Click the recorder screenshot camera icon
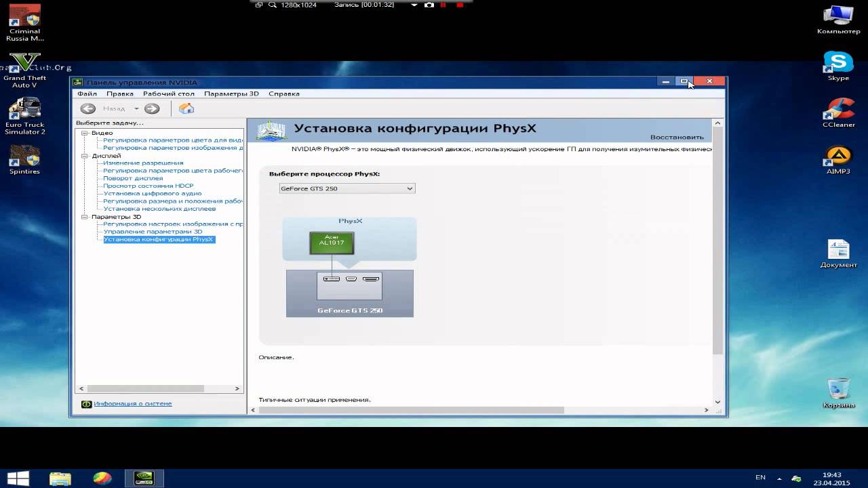The image size is (868, 488). pos(429,5)
